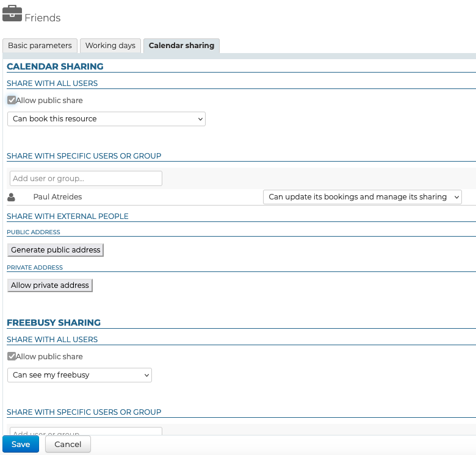The width and height of the screenshot is (476, 455).
Task: Click the Allow private address button
Action: click(50, 285)
